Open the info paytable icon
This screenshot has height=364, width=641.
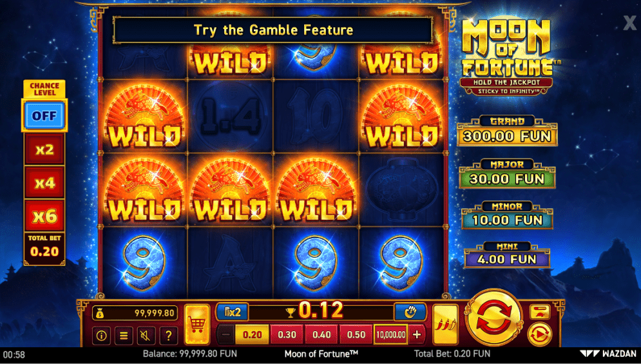point(101,336)
